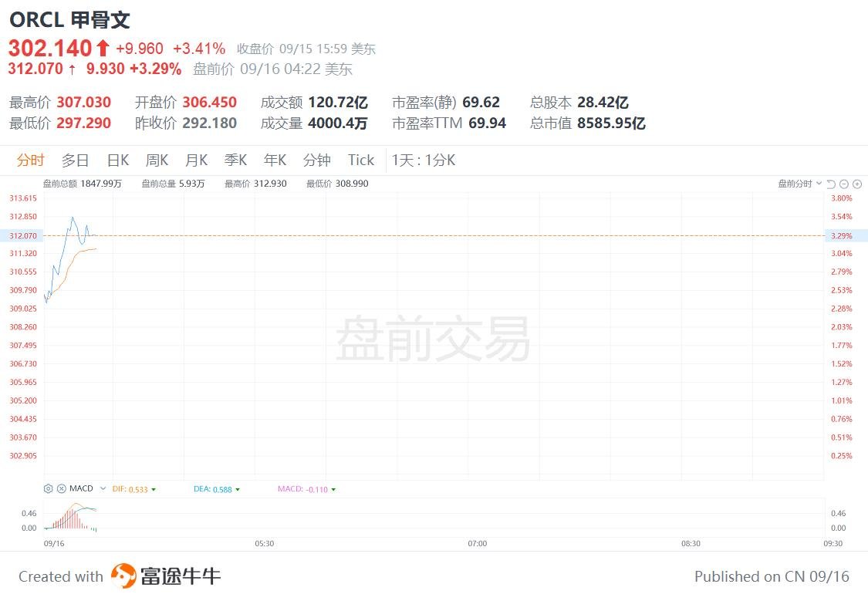Click the pre-market high value 312.930
Image resolution: width=868 pixels, height=601 pixels.
[269, 184]
